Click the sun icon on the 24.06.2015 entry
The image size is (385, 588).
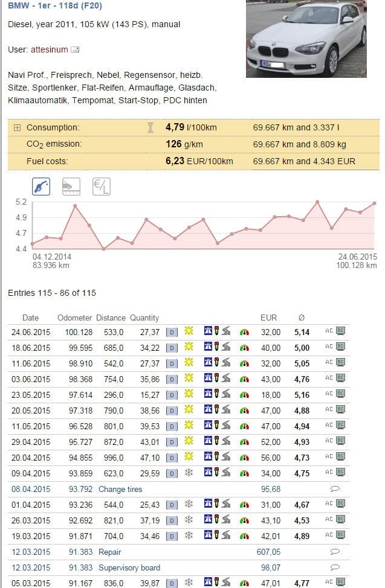point(189,332)
